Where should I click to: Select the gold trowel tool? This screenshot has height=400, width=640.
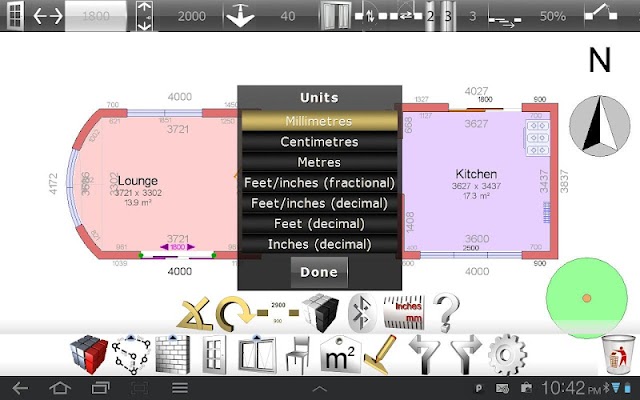pyautogui.click(x=380, y=354)
